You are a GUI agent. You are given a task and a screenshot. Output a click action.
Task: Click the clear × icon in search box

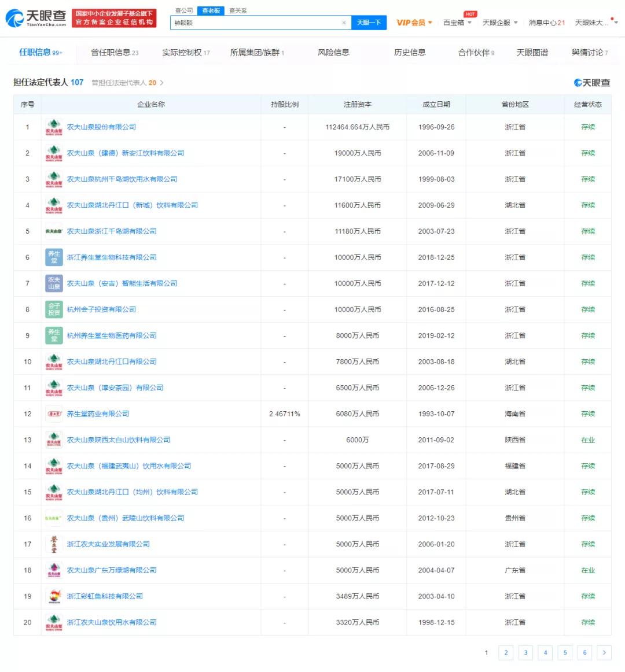(343, 22)
